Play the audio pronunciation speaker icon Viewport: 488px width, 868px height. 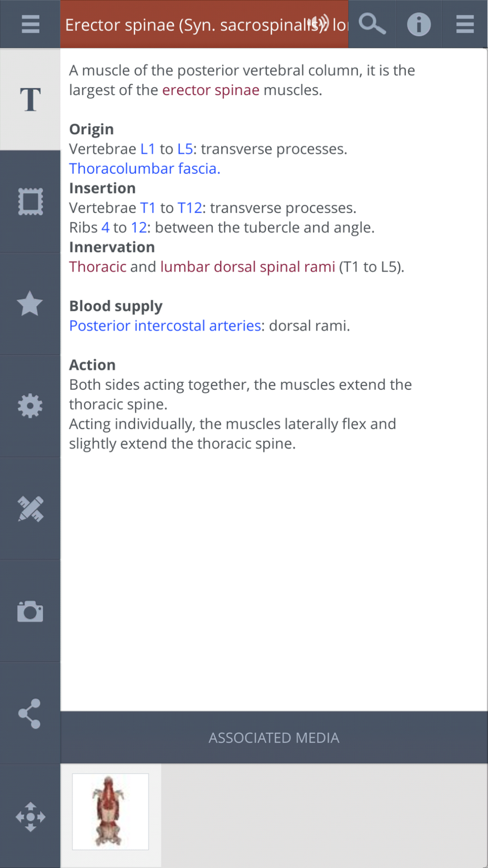pyautogui.click(x=319, y=23)
